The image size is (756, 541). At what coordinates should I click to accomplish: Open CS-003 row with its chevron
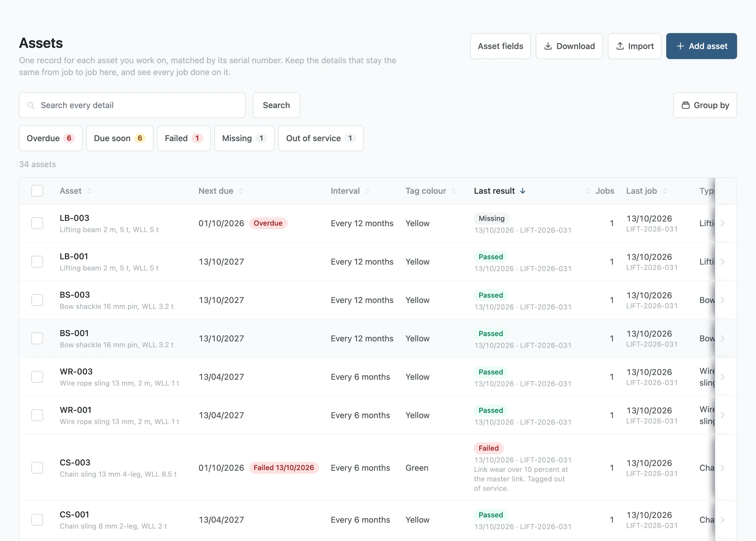coord(722,468)
